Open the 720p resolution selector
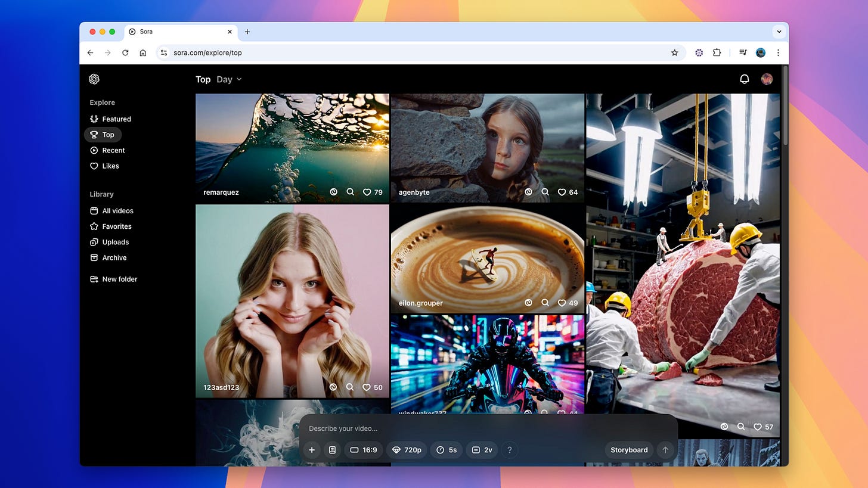Viewport: 868px width, 488px height. [407, 450]
